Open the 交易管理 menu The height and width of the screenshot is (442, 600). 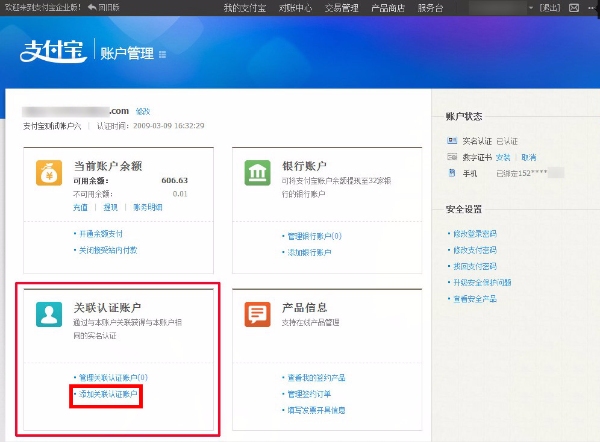(341, 8)
